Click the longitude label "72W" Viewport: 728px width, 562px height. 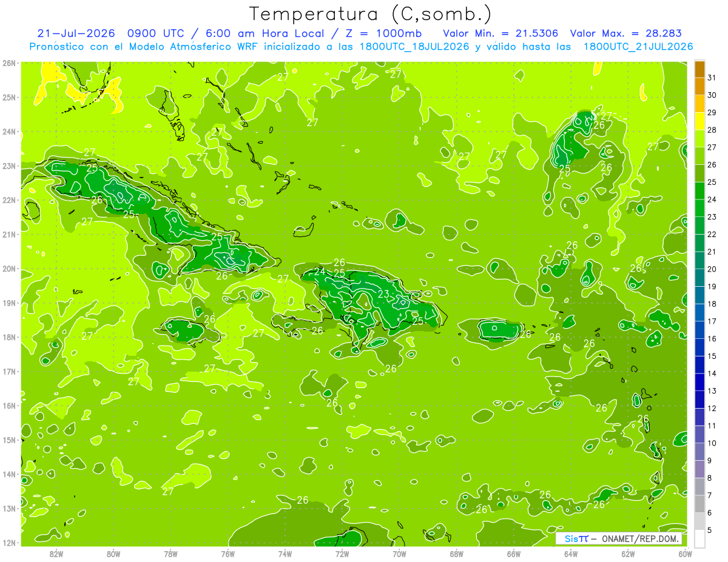click(x=342, y=554)
